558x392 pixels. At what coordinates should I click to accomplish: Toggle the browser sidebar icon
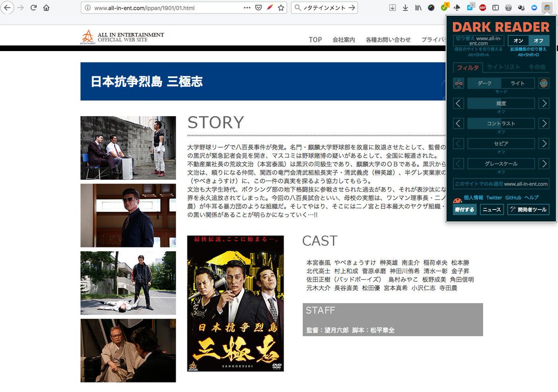click(x=496, y=8)
